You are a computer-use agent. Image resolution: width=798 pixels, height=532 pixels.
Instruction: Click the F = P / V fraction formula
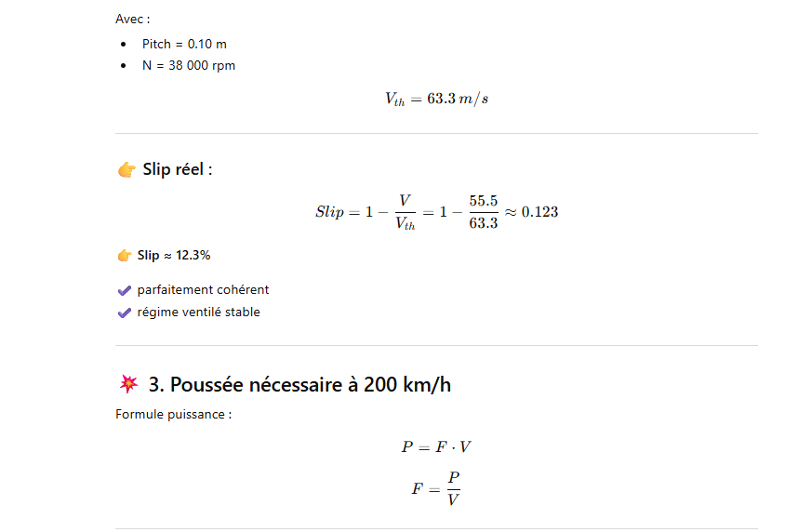(x=436, y=486)
